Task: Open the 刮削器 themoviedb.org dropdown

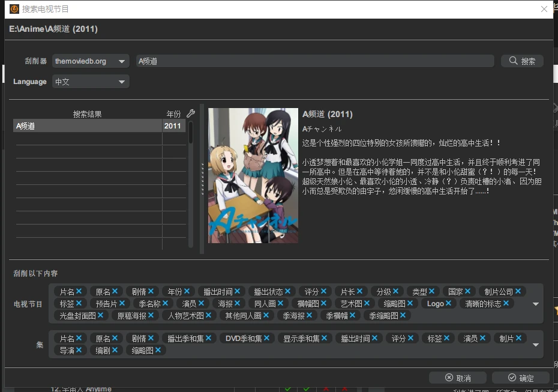Action: (91, 61)
